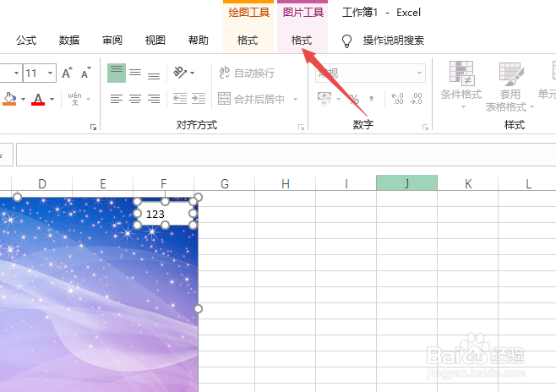Open 图片工具 格式 tab
Viewport: 556px width, 392px height.
pyautogui.click(x=302, y=41)
